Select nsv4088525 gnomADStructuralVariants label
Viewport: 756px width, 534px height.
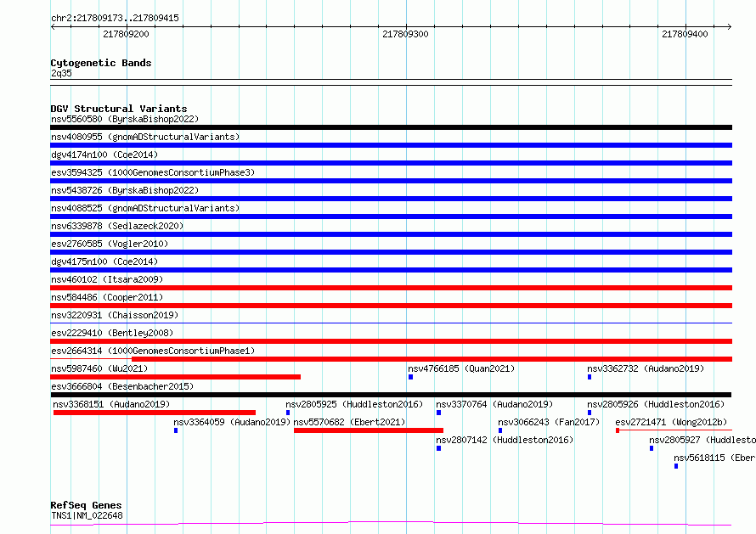[145, 208]
